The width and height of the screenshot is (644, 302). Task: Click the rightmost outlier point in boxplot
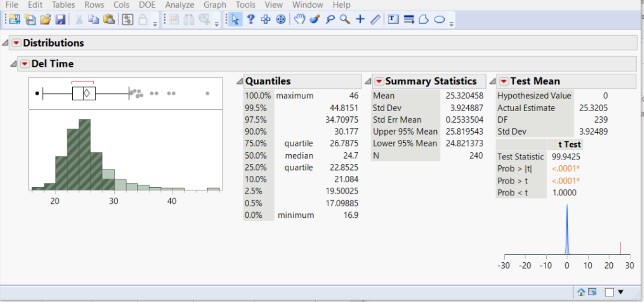[207, 94]
